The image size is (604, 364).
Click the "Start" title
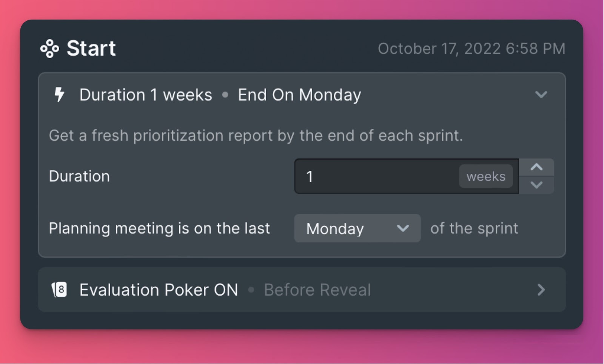point(91,48)
